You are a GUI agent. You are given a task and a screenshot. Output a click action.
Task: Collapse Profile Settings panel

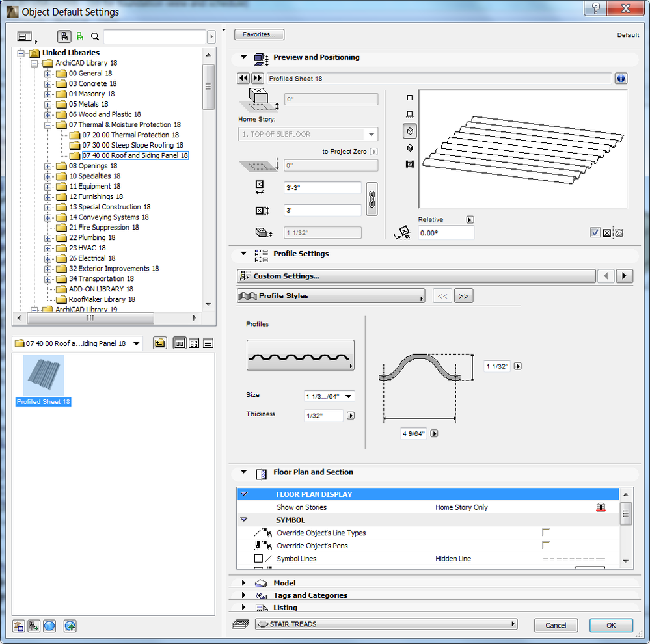pyautogui.click(x=244, y=254)
